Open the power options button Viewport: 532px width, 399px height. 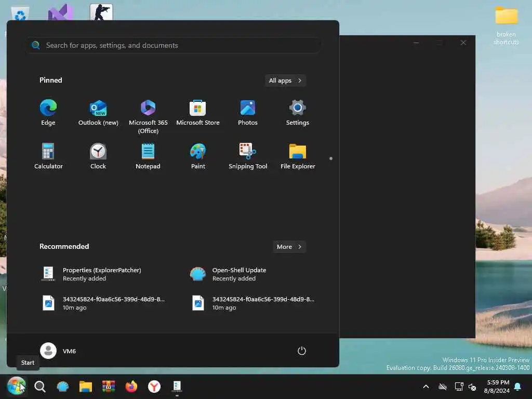[x=302, y=351]
